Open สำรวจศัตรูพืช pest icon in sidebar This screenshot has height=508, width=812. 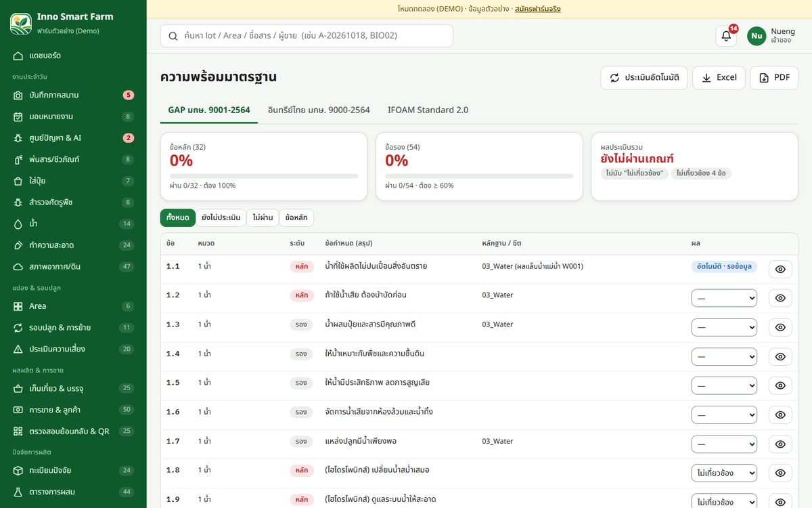(18, 203)
